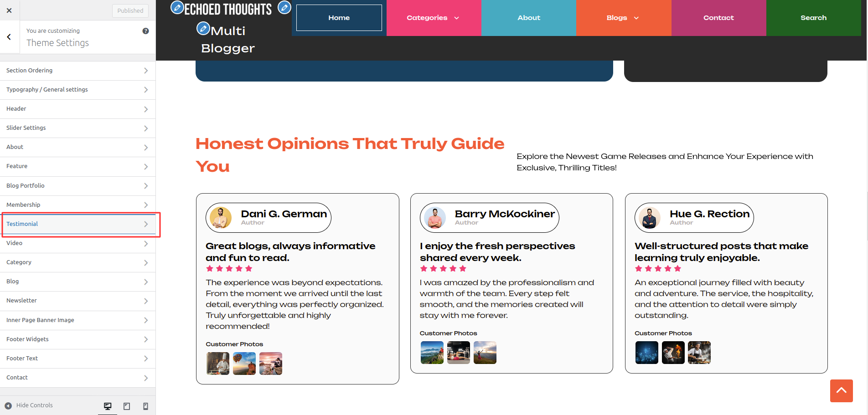This screenshot has width=868, height=415.
Task: Expand the Blogs dropdown menu
Action: point(623,18)
